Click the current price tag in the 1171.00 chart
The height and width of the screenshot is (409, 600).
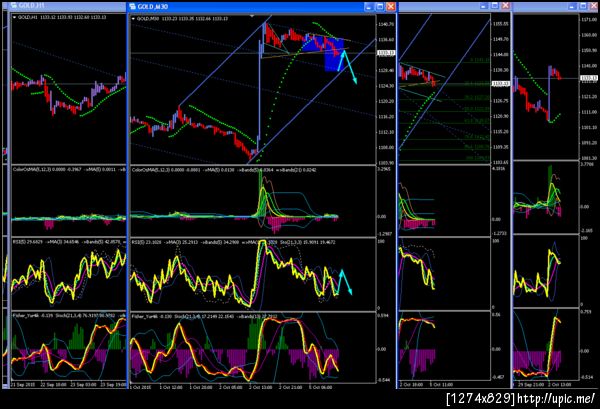pos(589,78)
